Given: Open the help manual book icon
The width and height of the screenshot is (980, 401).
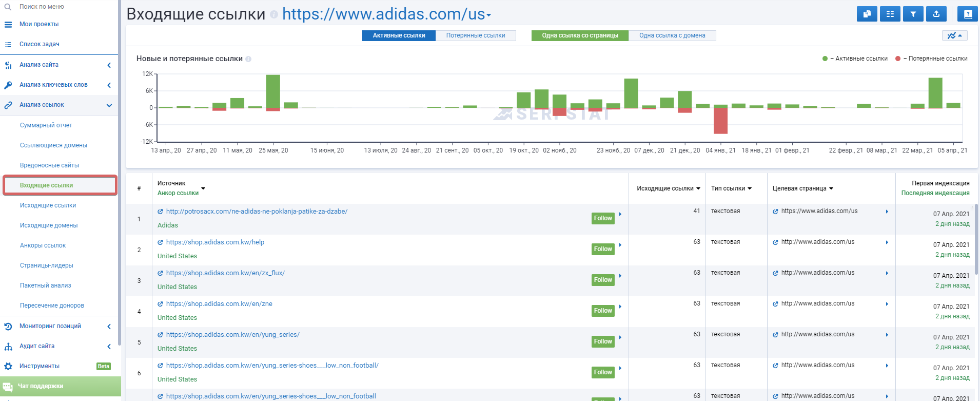Looking at the screenshot, I should point(968,14).
